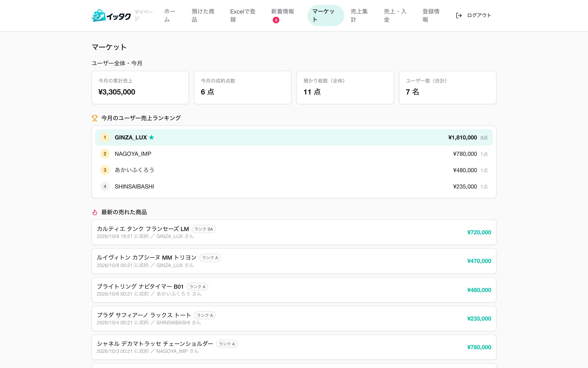Click the trophy icon beside ranking heading
The image size is (588, 368).
coord(95,118)
